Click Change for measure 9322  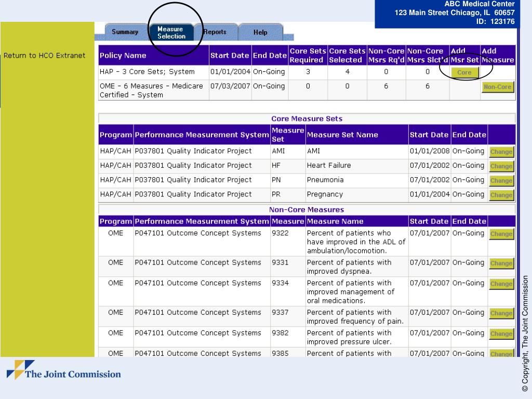click(501, 234)
